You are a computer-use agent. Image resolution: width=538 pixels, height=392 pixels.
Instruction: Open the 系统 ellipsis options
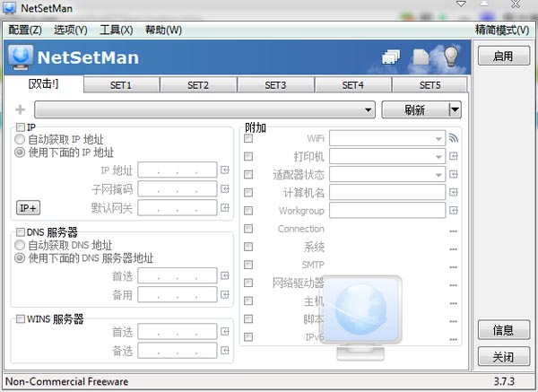[453, 249]
